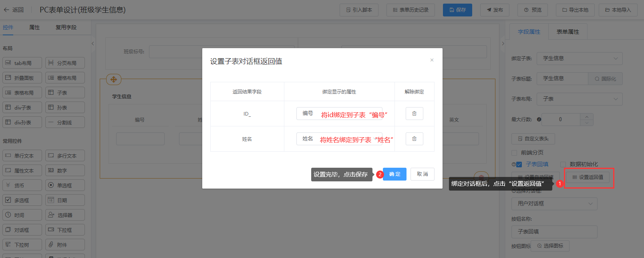Image resolution: width=644 pixels, height=258 pixels.
Task: Select the tab布局 layout control
Action: pyautogui.click(x=22, y=63)
